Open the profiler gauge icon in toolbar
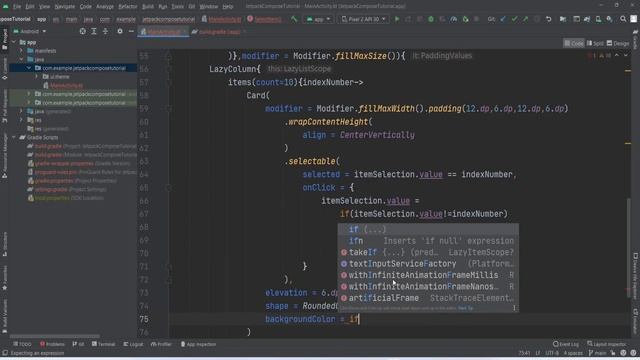640x360 pixels. tap(453, 19)
